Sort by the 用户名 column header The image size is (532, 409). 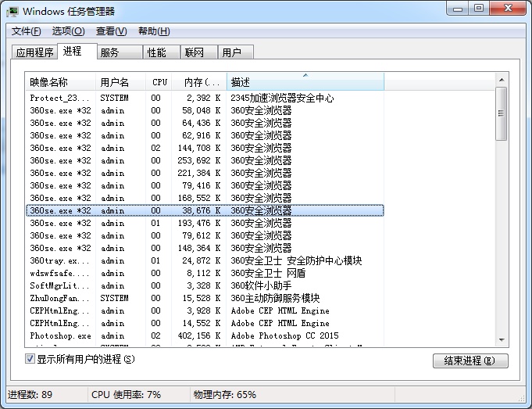[120, 82]
